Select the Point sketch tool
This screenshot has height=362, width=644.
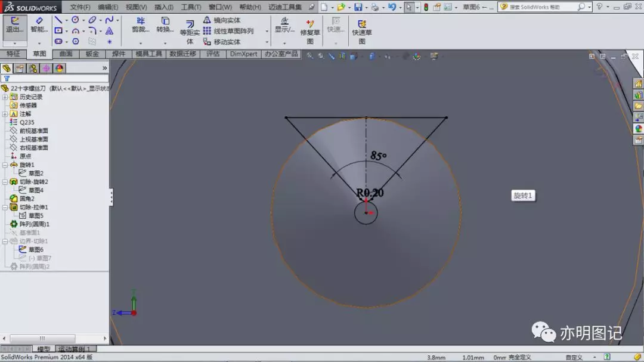109,41
